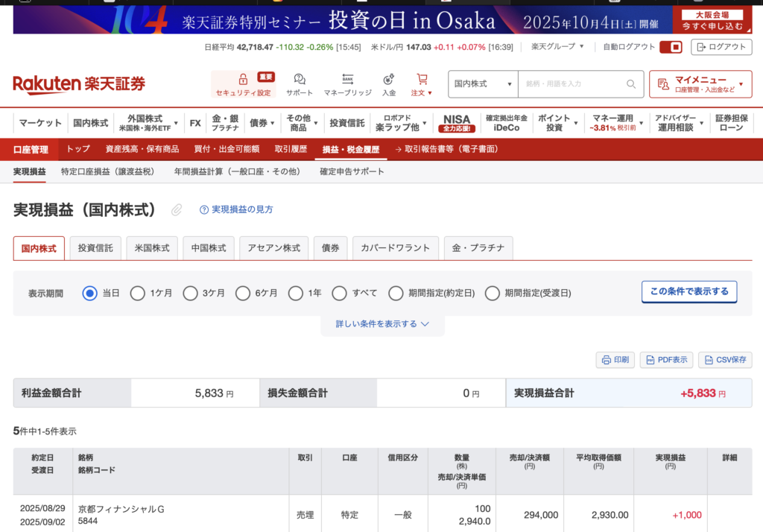Click the Rakuten 楽天証券 logo
The height and width of the screenshot is (532, 763).
point(79,83)
